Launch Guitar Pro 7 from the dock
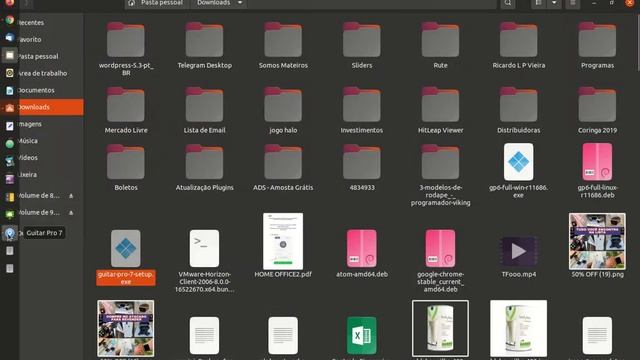 tap(9, 233)
